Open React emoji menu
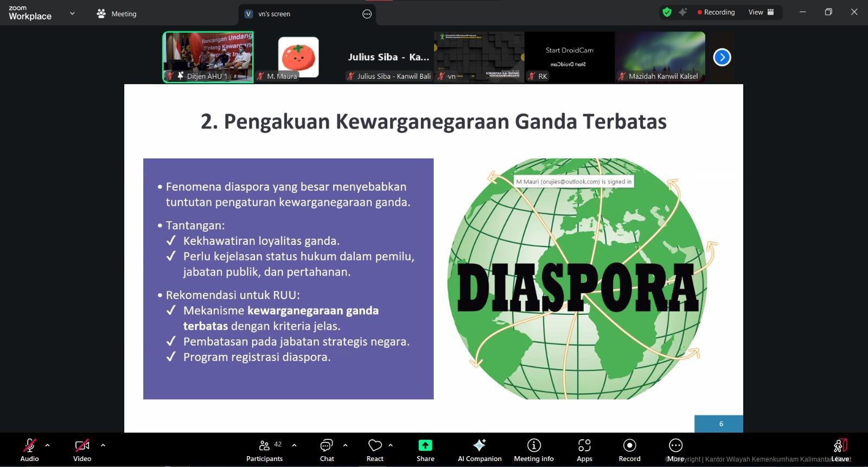 coord(375,450)
